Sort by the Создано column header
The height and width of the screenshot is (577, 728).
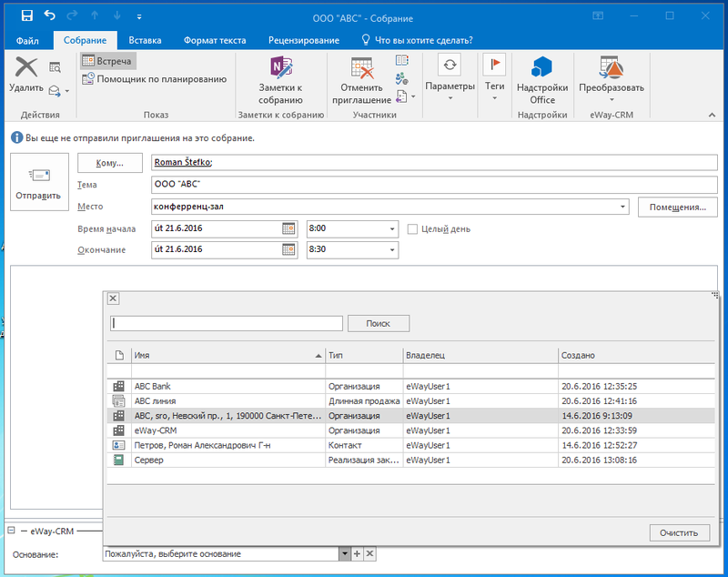[636, 355]
